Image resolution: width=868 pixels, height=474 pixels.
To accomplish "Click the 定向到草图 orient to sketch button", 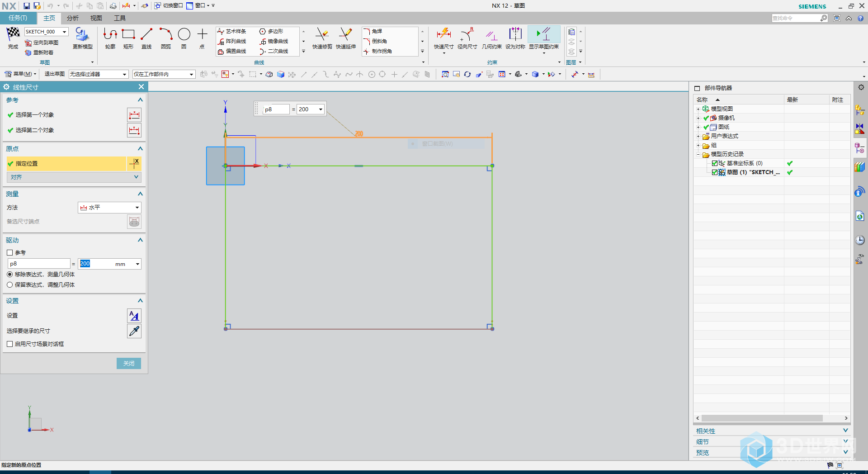I will (x=42, y=43).
